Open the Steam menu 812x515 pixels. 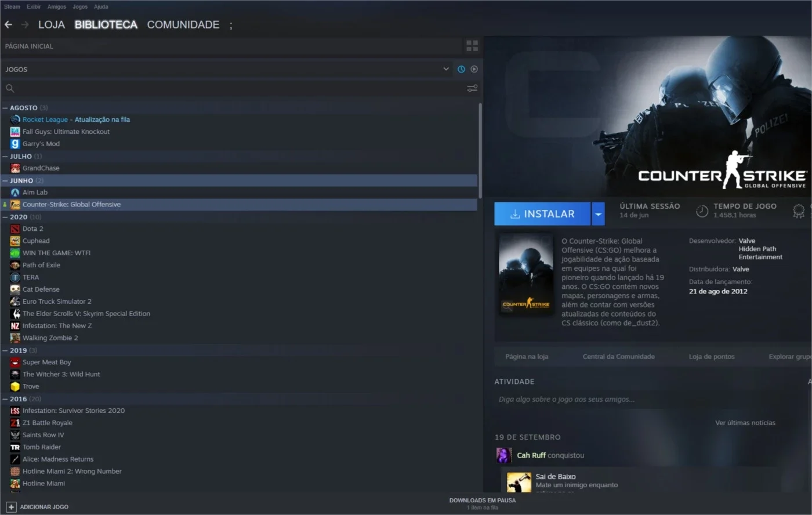[x=12, y=7]
